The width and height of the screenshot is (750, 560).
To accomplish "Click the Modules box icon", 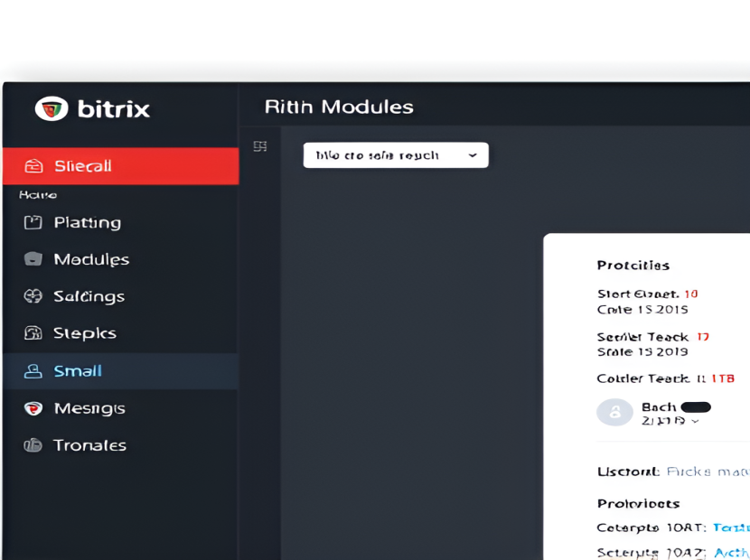I will pyautogui.click(x=33, y=259).
